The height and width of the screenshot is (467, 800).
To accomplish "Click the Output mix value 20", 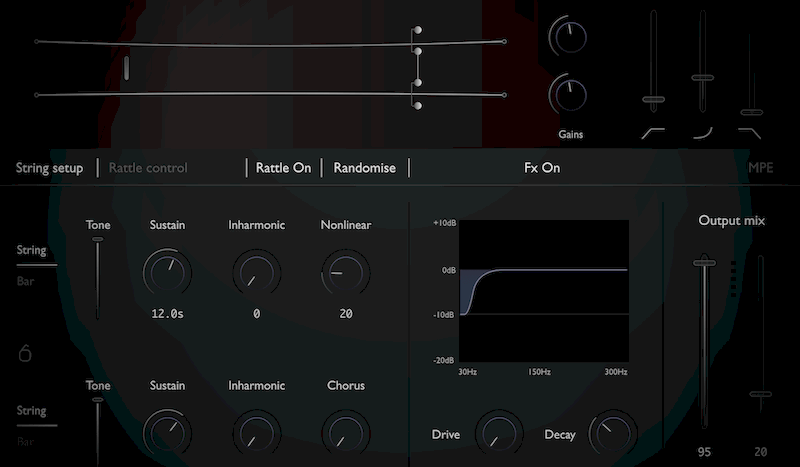I will coord(760,452).
